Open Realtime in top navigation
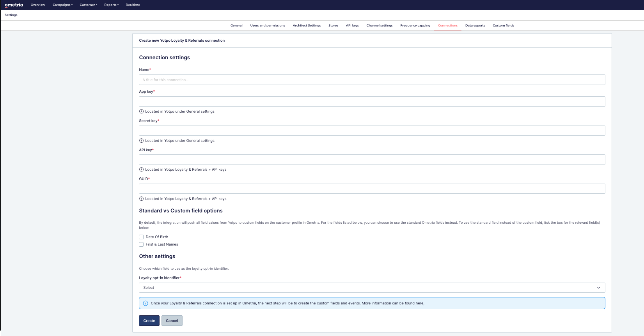The width and height of the screenshot is (644, 336). [133, 5]
